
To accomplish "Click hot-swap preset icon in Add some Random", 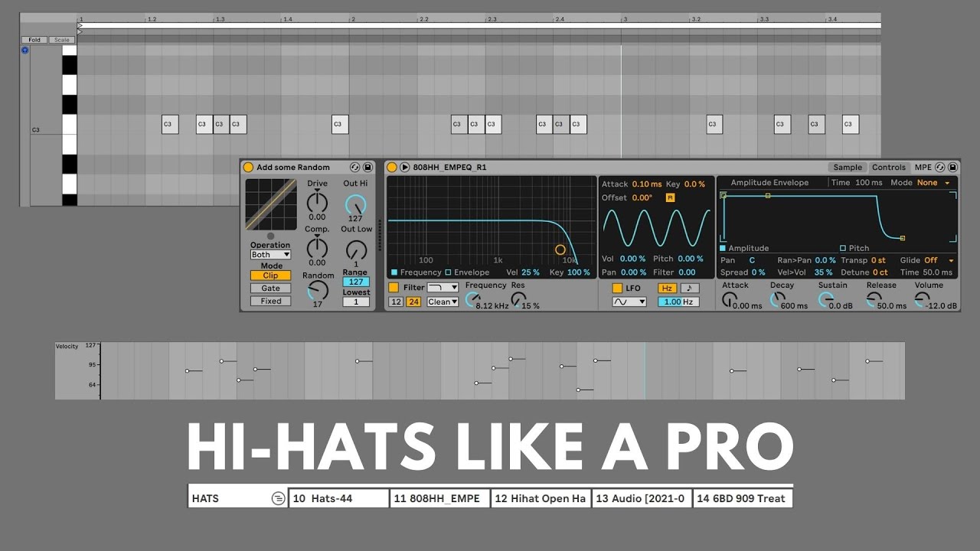I will [355, 168].
